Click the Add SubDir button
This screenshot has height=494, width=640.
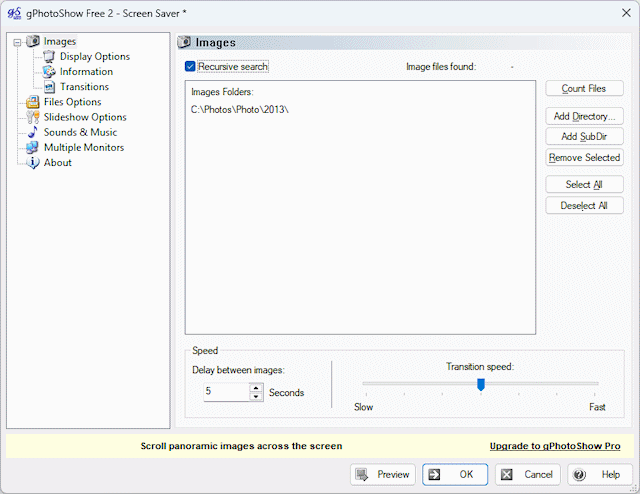[x=584, y=136]
